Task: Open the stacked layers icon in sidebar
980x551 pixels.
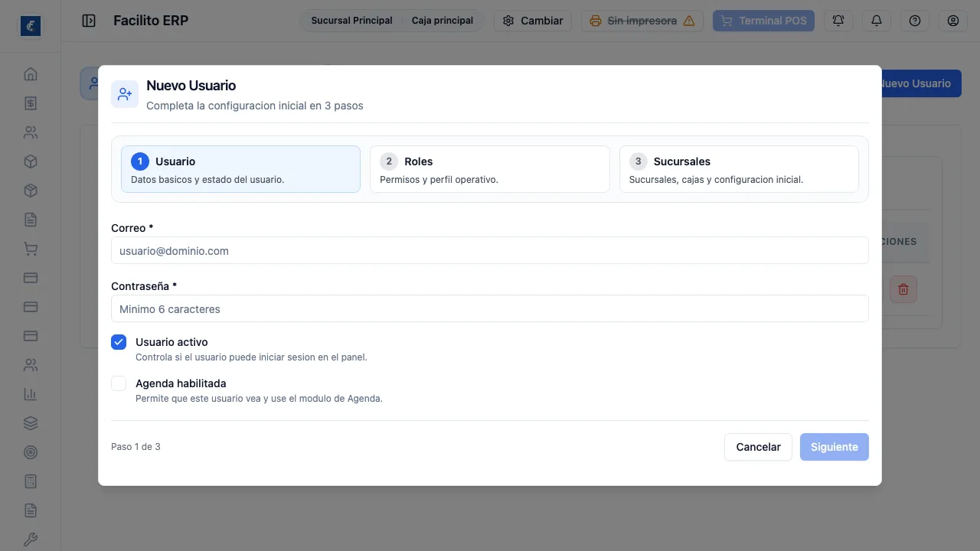Action: coord(31,423)
